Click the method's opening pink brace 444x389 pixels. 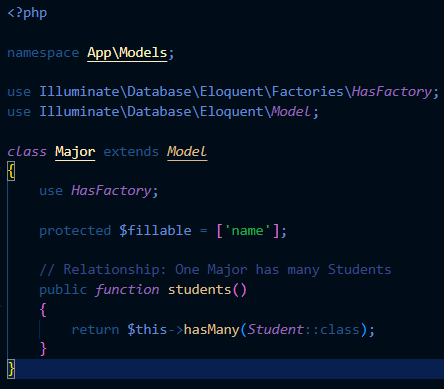(43, 310)
